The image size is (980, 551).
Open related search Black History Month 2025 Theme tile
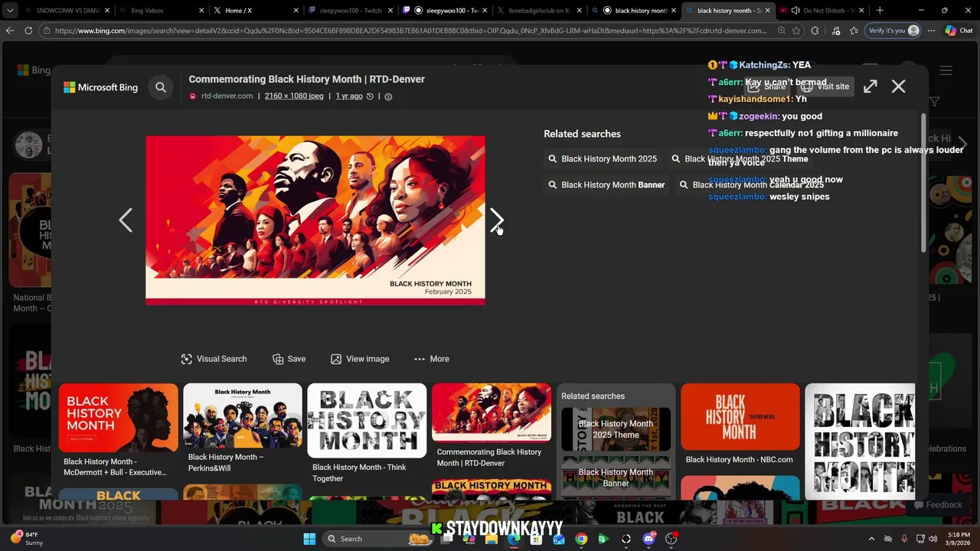click(x=616, y=429)
